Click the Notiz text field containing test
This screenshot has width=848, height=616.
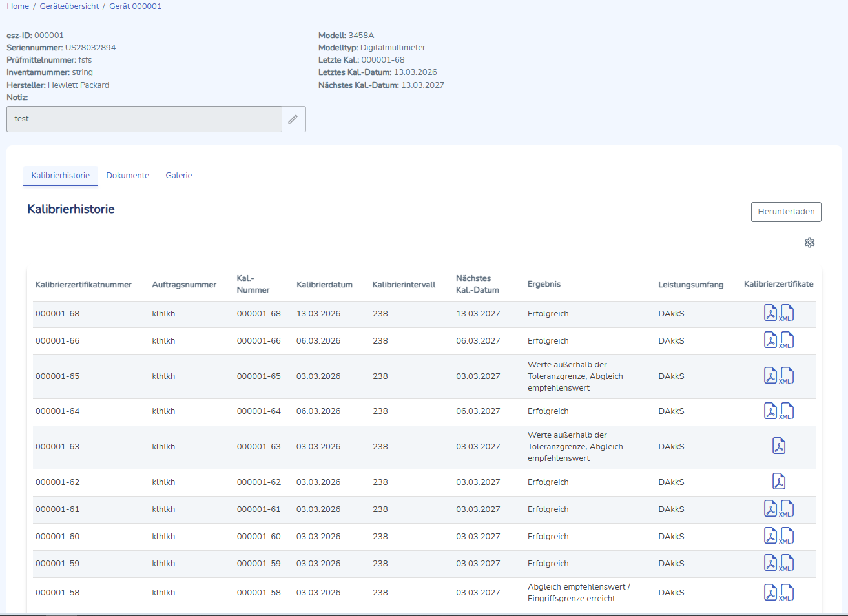point(144,119)
